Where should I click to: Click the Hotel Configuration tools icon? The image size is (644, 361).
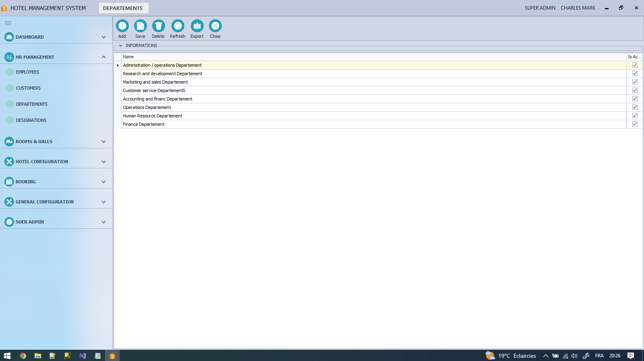pyautogui.click(x=9, y=162)
